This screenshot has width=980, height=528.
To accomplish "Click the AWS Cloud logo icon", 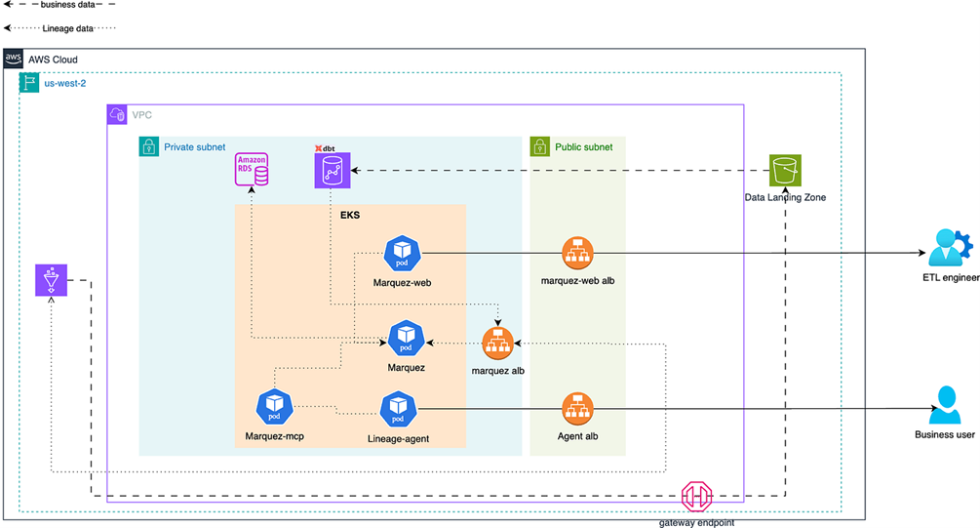I will [x=14, y=59].
